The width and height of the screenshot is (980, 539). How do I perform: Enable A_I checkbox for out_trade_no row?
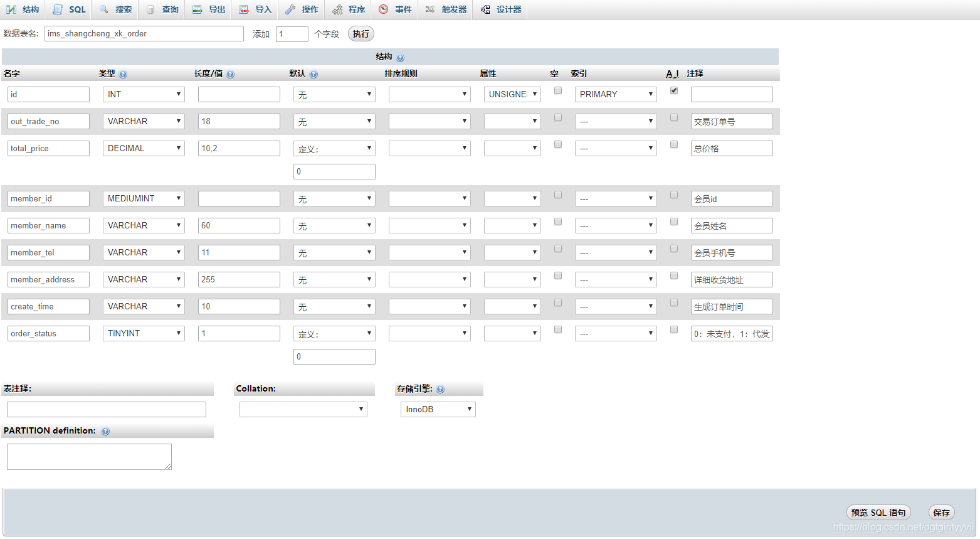pos(674,117)
